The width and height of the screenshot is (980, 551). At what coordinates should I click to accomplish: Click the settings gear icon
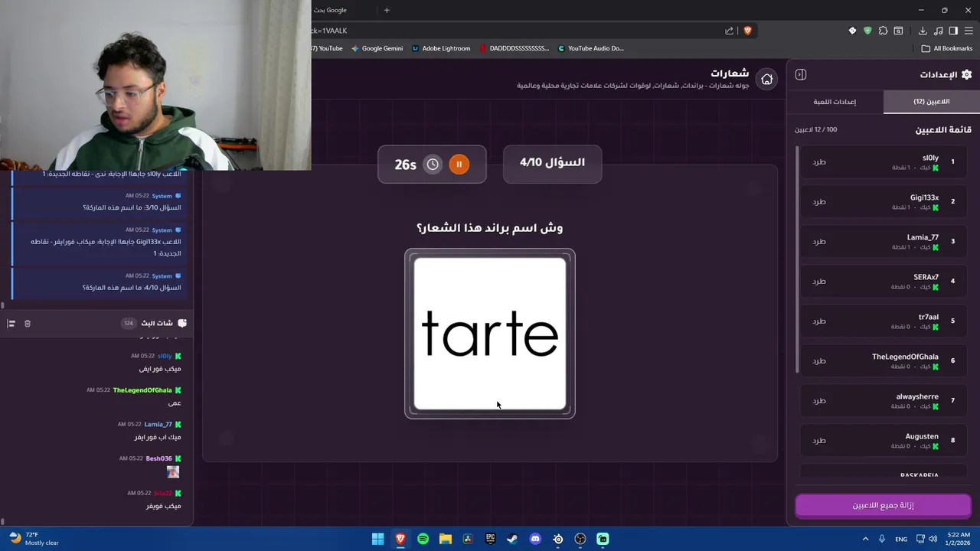[966, 74]
